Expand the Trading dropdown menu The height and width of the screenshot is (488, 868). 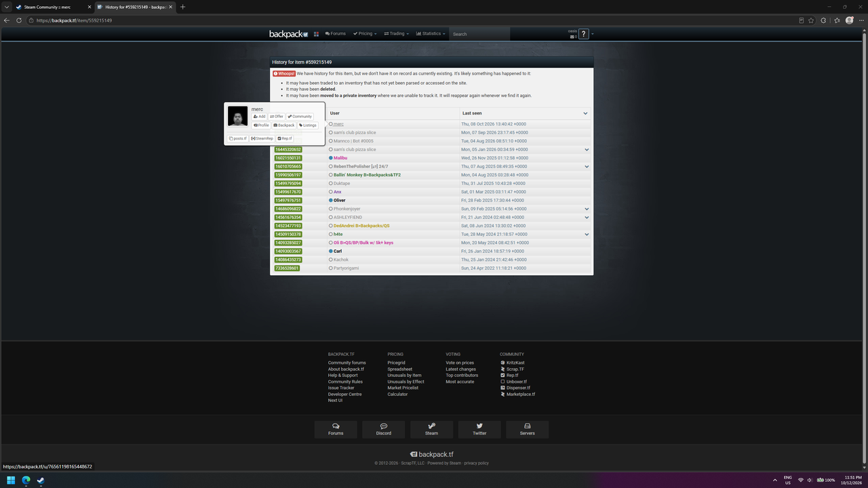coord(396,34)
